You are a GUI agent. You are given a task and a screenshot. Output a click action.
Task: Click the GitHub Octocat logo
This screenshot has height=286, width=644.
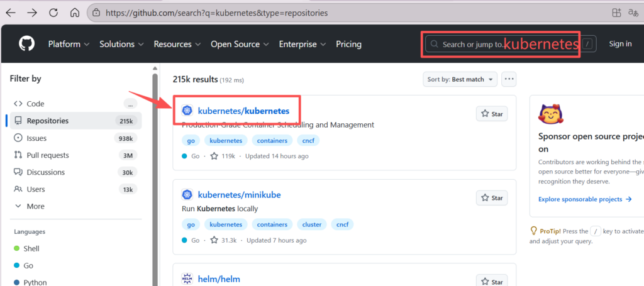[26, 44]
